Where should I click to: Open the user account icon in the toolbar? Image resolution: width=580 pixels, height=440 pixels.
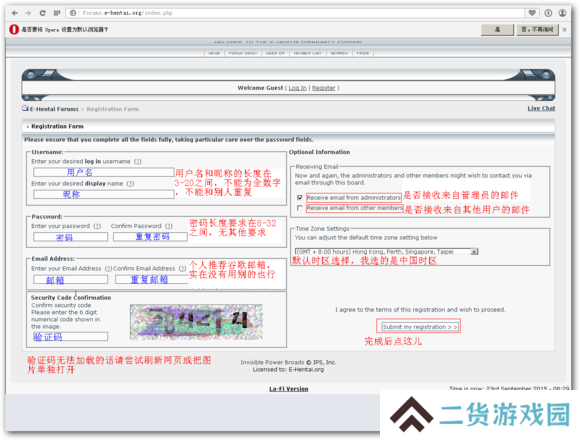562,13
